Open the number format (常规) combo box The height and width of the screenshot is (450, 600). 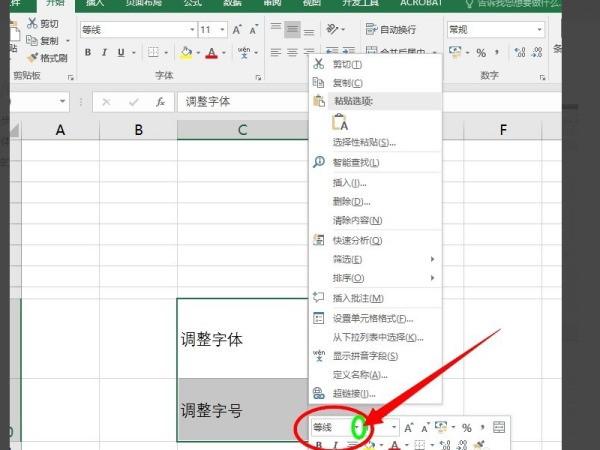[496, 29]
